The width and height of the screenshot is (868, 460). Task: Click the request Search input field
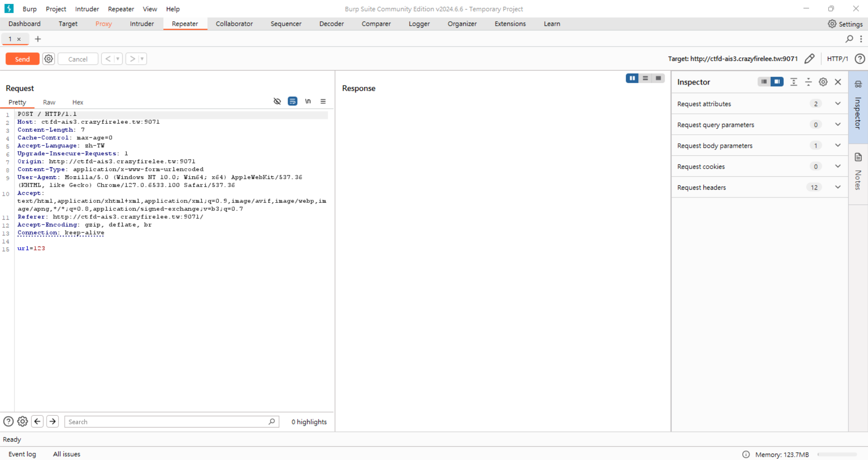167,422
